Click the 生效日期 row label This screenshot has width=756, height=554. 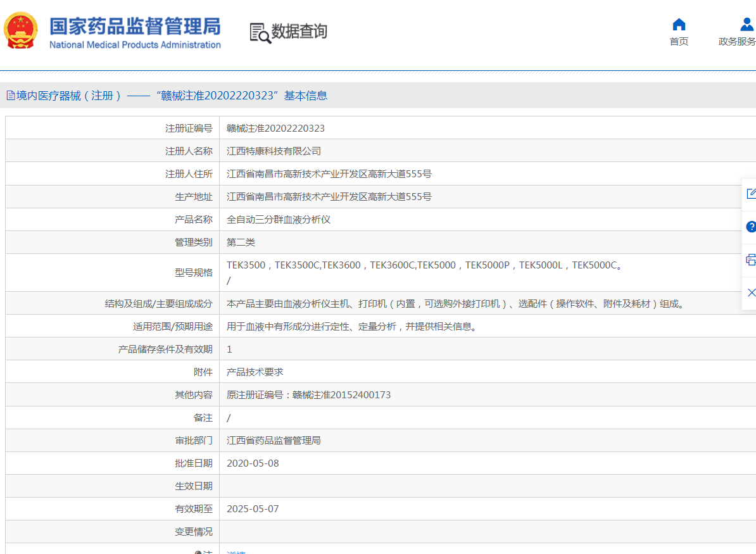(x=193, y=486)
